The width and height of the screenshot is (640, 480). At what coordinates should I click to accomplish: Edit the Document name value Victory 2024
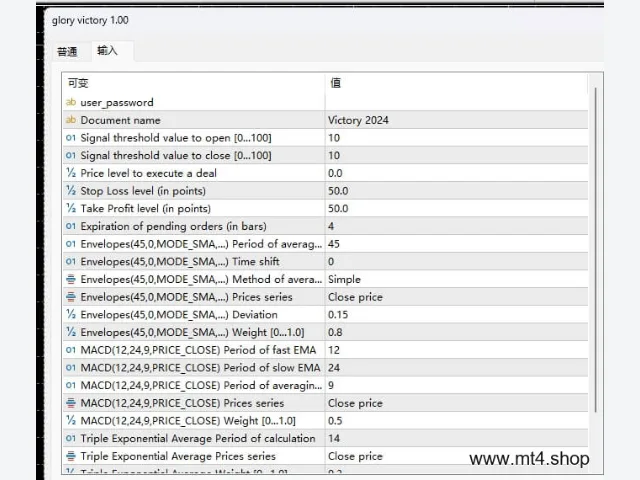(x=358, y=120)
